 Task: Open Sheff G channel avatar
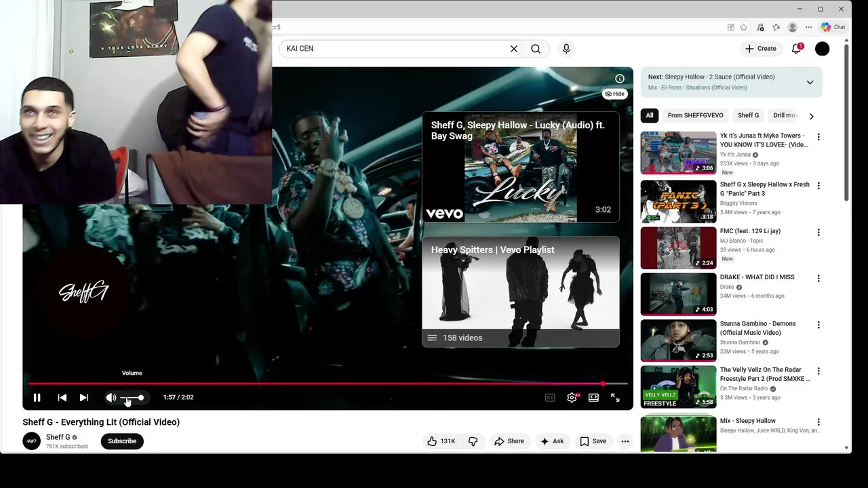tap(31, 441)
